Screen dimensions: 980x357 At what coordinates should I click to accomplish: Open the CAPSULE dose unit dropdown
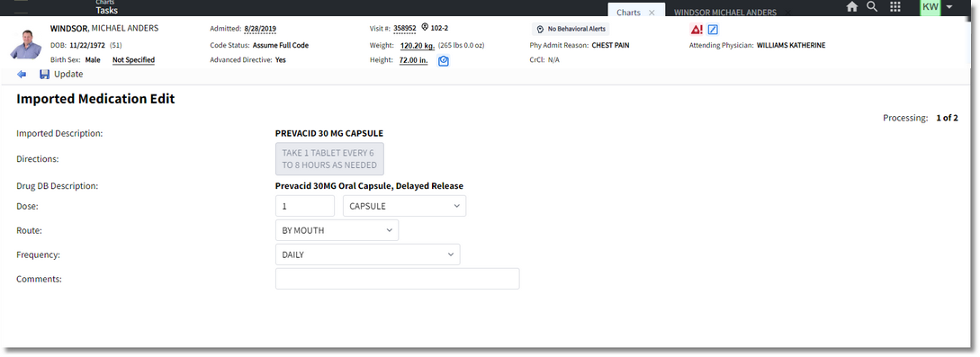pyautogui.click(x=404, y=206)
